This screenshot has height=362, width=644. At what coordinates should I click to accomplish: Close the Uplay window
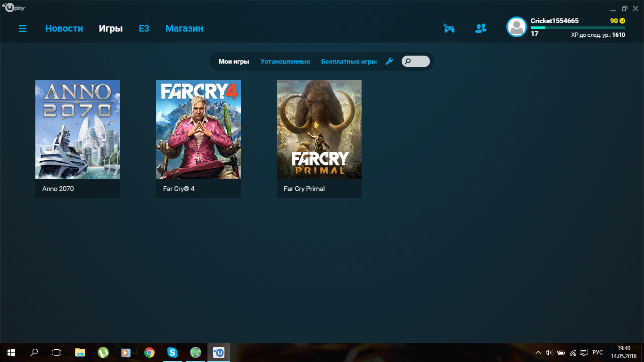tap(635, 8)
